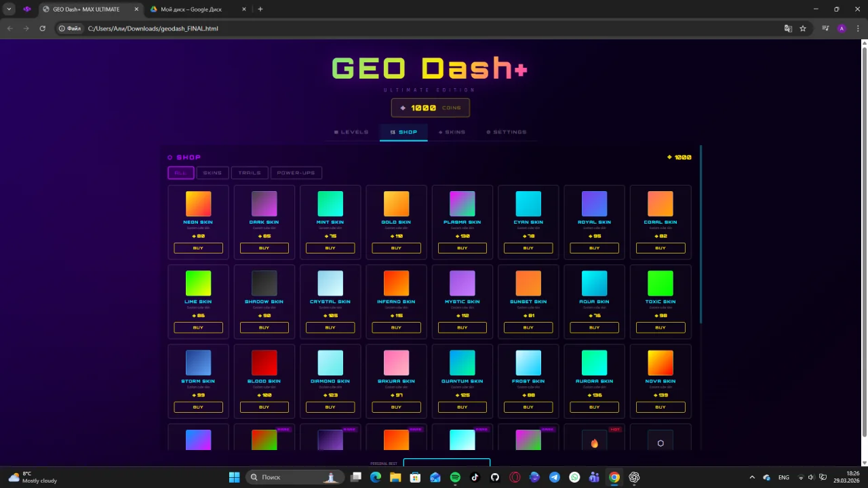The width and height of the screenshot is (868, 488).
Task: Open File Explorer from the taskbar
Action: point(395,477)
